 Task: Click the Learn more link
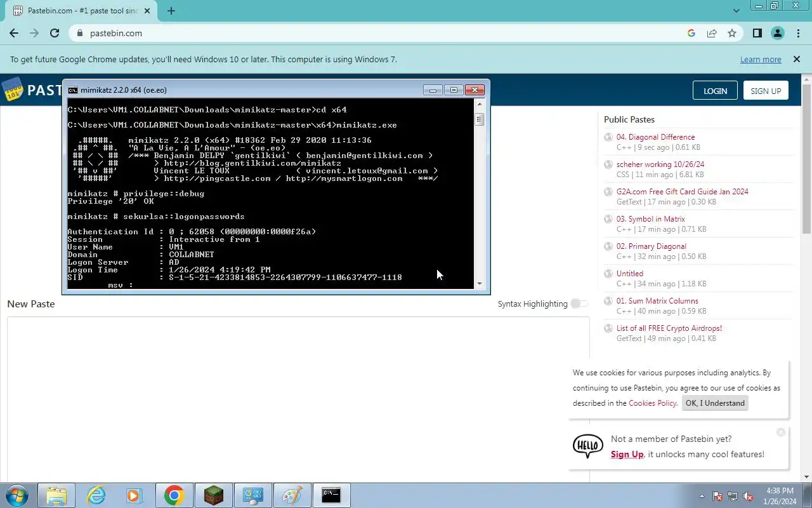pos(761,59)
